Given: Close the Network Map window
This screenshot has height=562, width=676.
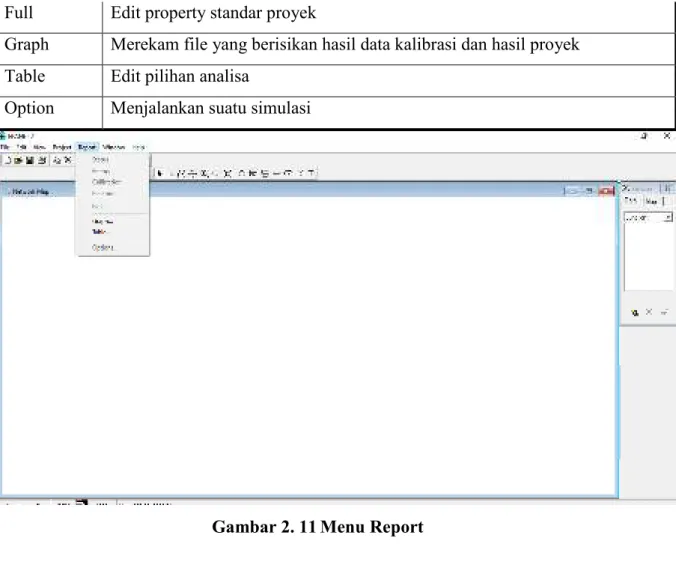Looking at the screenshot, I should [x=606, y=191].
